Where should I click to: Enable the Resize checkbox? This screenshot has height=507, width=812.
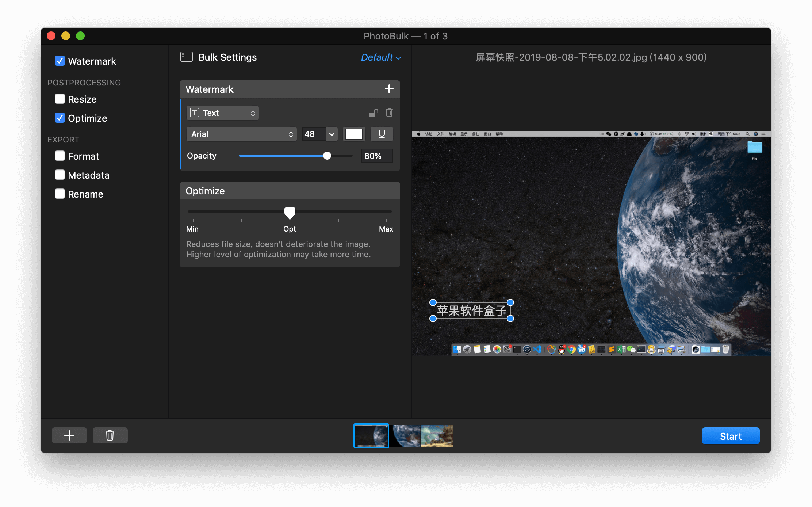tap(60, 99)
